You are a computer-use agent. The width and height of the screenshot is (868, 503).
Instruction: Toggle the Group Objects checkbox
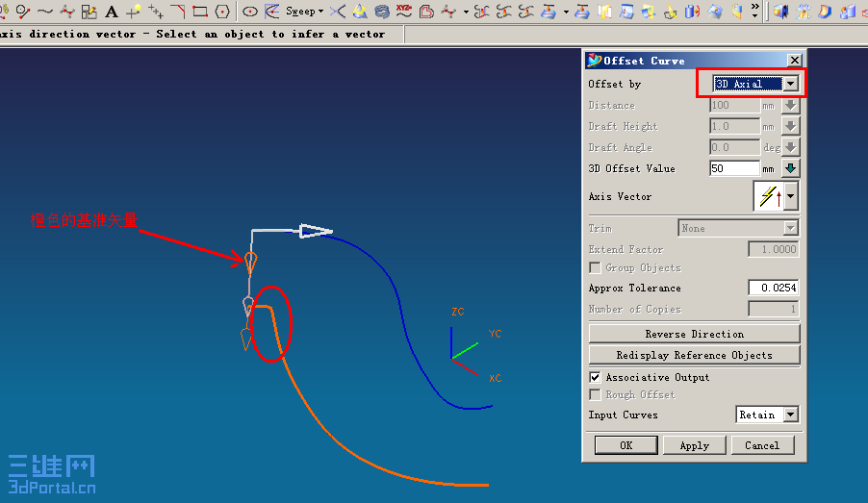pyautogui.click(x=595, y=267)
